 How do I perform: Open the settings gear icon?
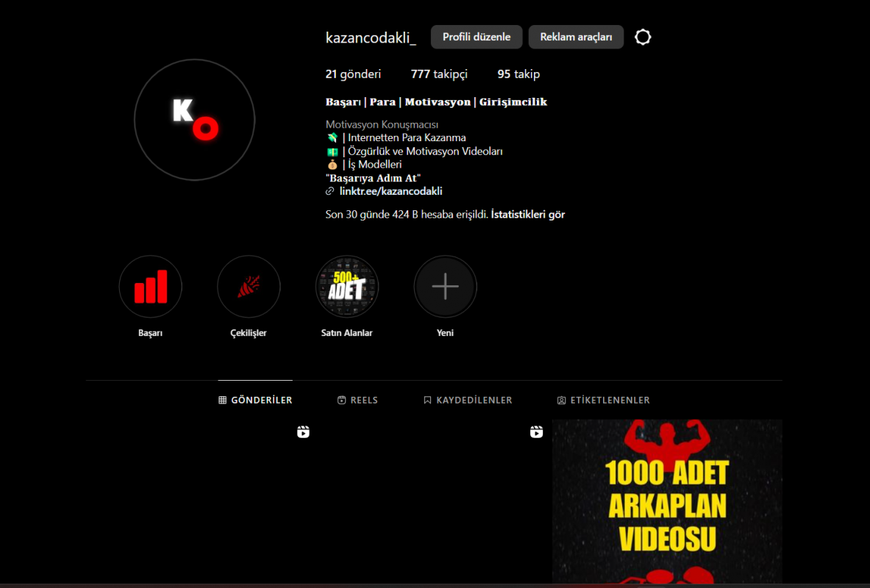[643, 37]
